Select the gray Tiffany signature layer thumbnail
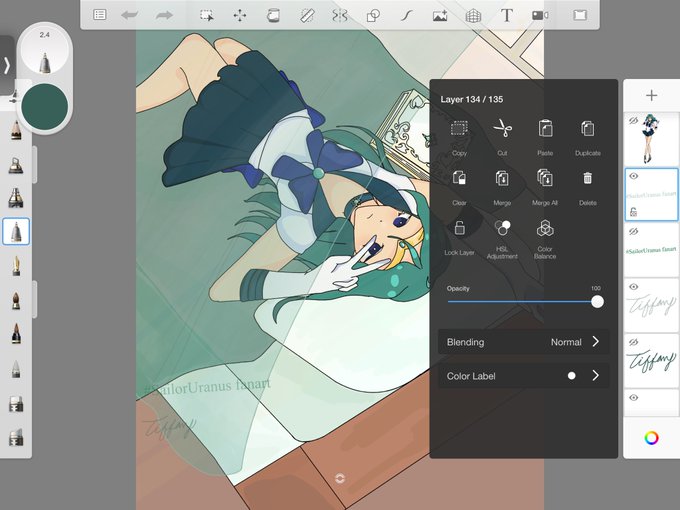The height and width of the screenshot is (510, 680). [651, 306]
